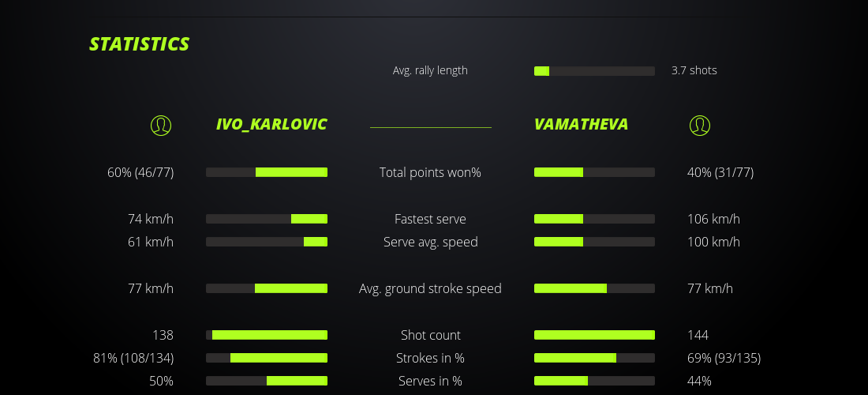
Task: Click the profile icon beside VAMATHEVA
Action: (700, 125)
